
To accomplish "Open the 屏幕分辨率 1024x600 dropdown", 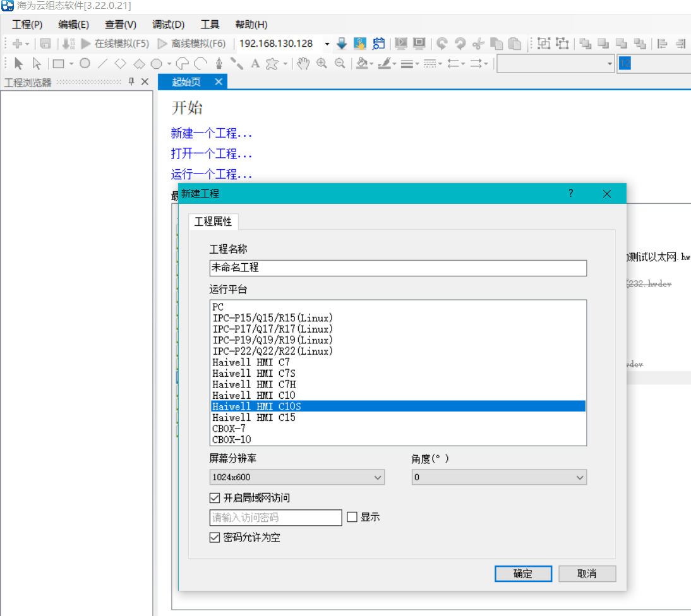I will 297,477.
